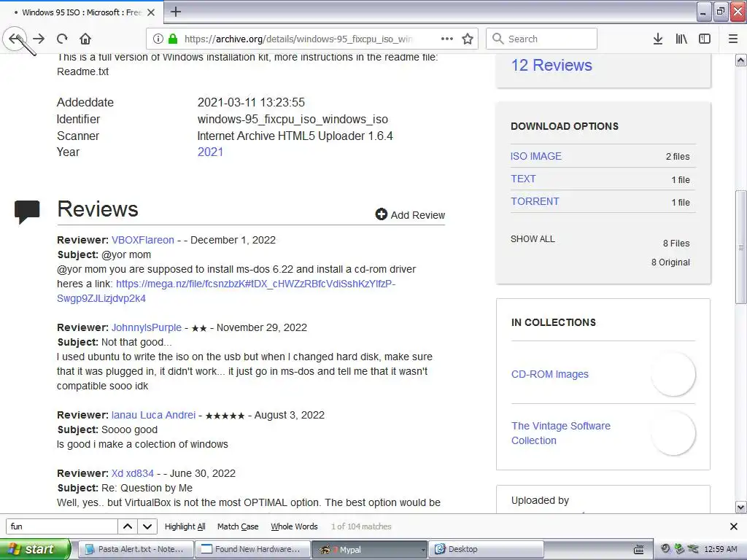Screen dimensions: 747x560
Task: Focus the browser Search box
Action: click(541, 39)
